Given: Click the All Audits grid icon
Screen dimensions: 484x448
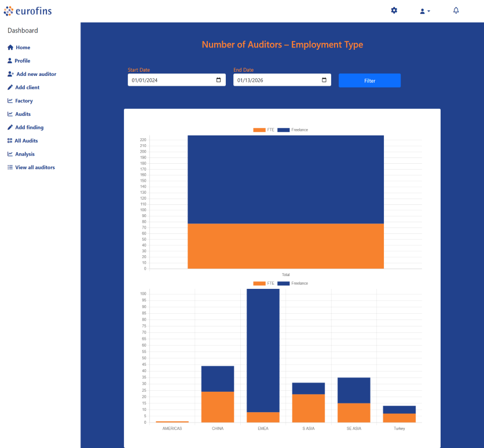Looking at the screenshot, I should (x=10, y=141).
